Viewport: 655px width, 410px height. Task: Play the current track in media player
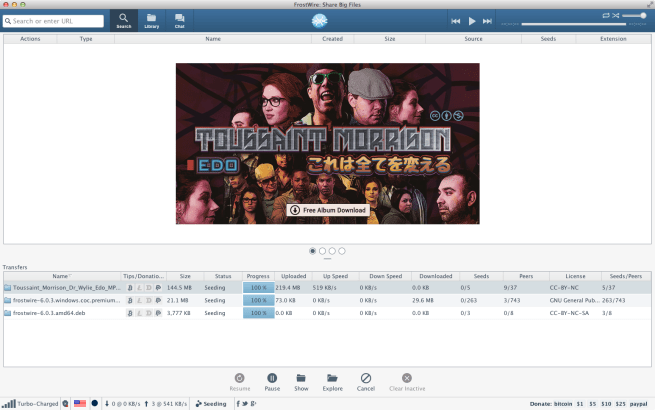[x=472, y=21]
